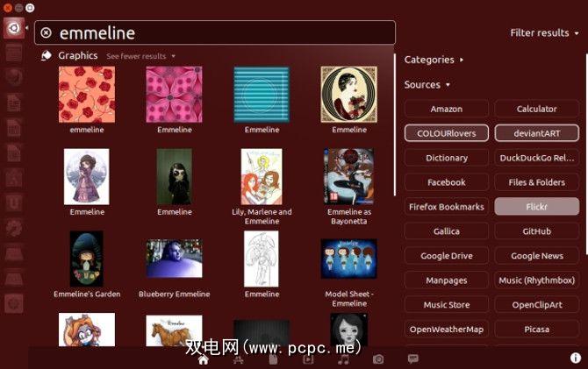Clear the emmeline search with the X icon
The width and height of the screenshot is (588, 369).
(x=46, y=33)
